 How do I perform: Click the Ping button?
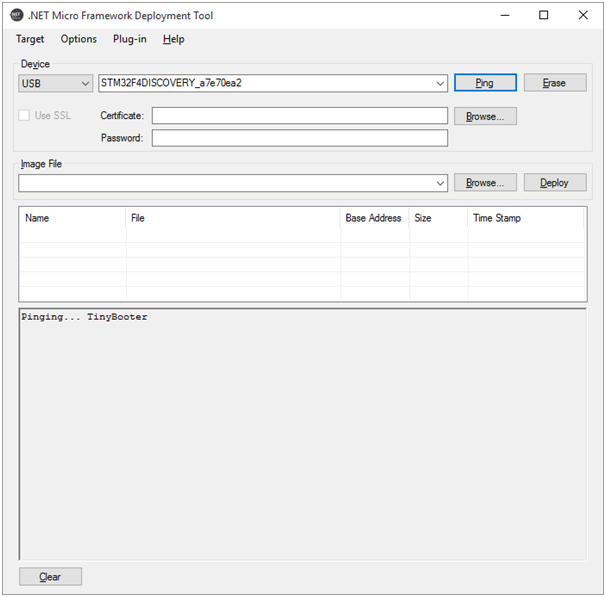(x=485, y=83)
